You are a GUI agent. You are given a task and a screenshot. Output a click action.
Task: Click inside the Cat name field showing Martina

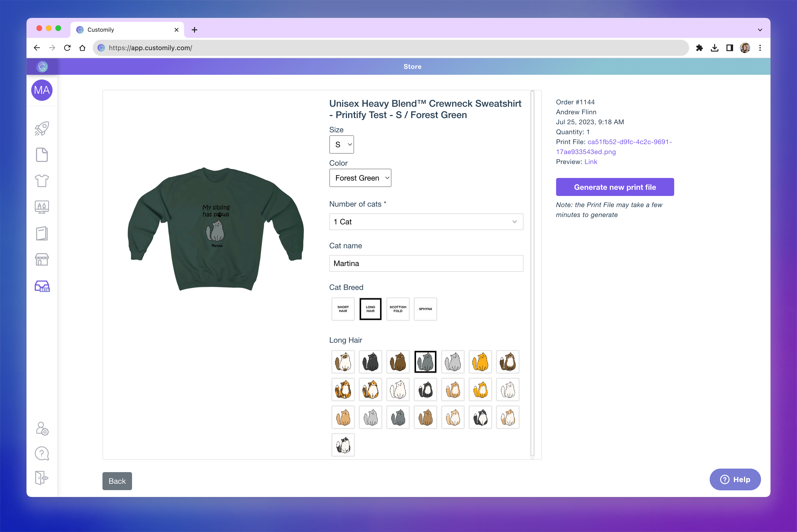[x=426, y=263]
